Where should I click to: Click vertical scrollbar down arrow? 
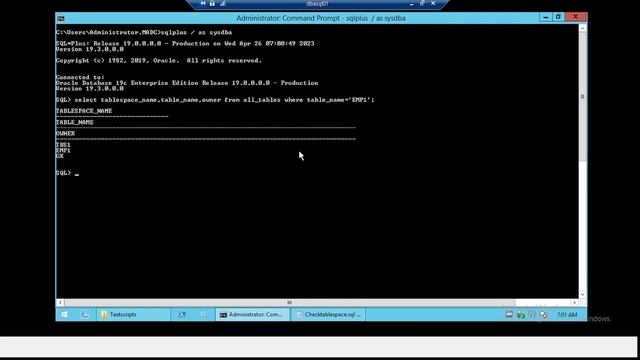tap(583, 294)
